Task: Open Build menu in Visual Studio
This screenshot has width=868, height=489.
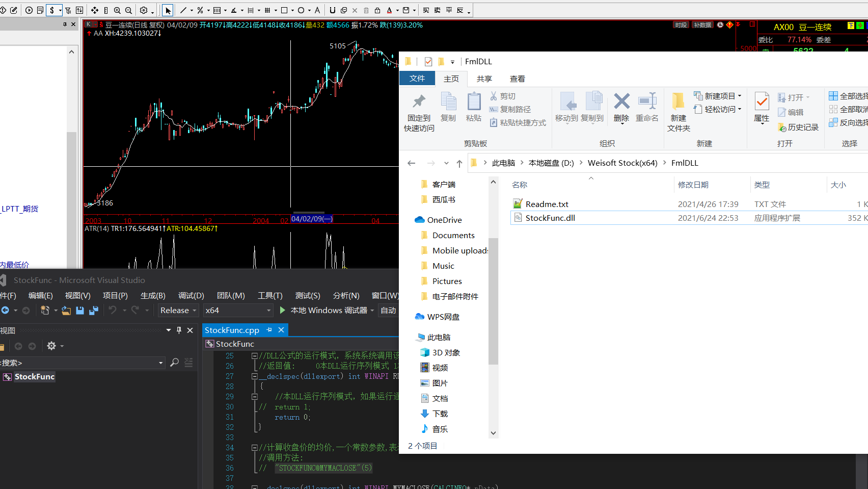Action: pos(153,295)
